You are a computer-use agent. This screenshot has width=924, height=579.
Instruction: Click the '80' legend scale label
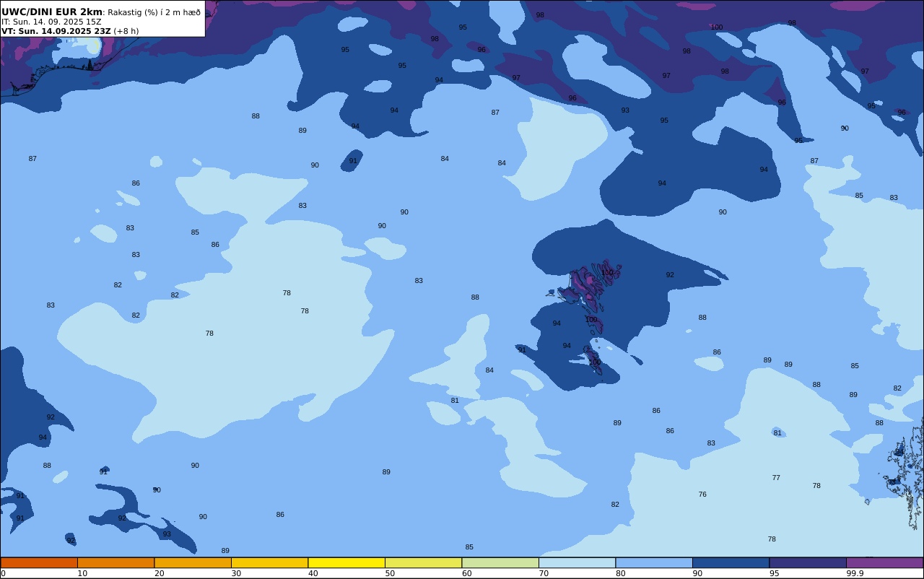pos(620,573)
